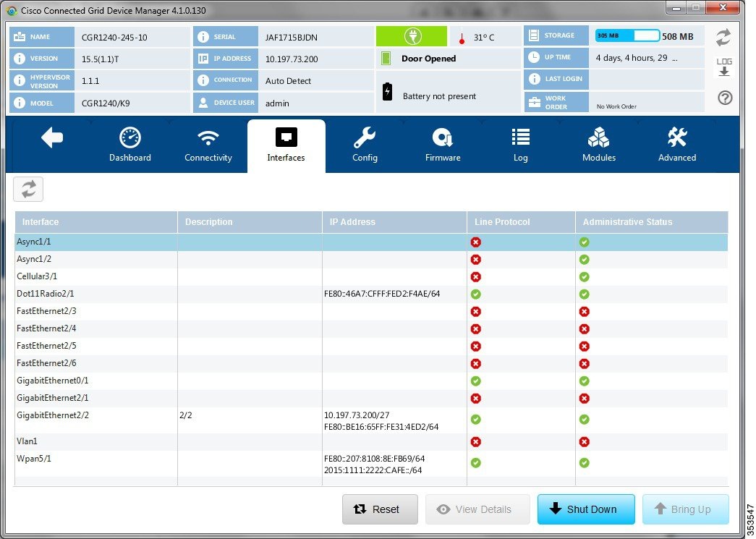756x539 pixels.
Task: Click the Up Time clock icon
Action: (x=533, y=57)
